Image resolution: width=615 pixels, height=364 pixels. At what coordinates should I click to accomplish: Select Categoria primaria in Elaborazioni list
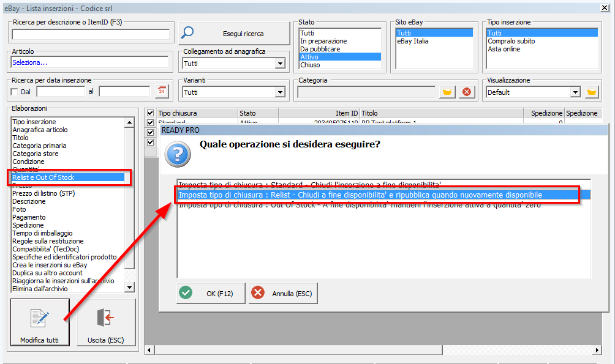[x=39, y=146]
